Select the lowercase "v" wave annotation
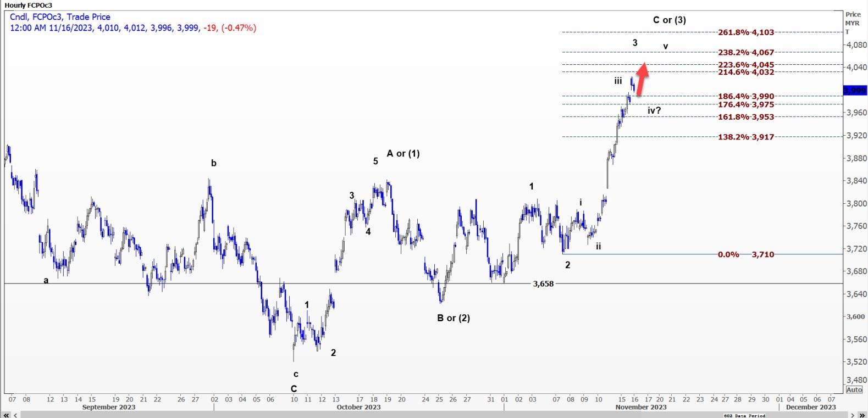 [666, 46]
